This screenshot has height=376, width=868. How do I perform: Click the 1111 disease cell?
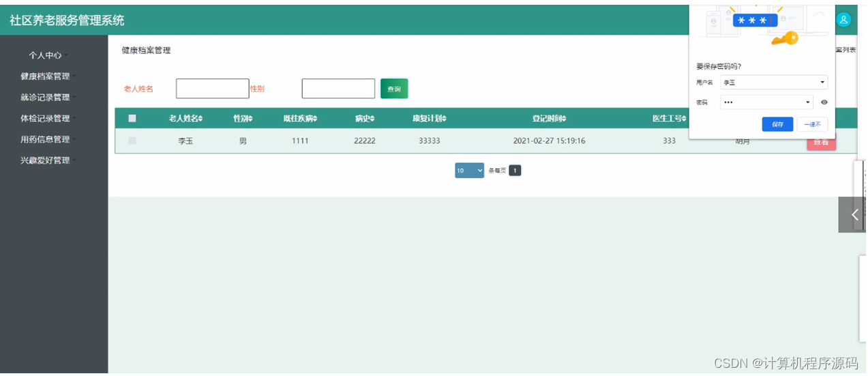(x=300, y=141)
